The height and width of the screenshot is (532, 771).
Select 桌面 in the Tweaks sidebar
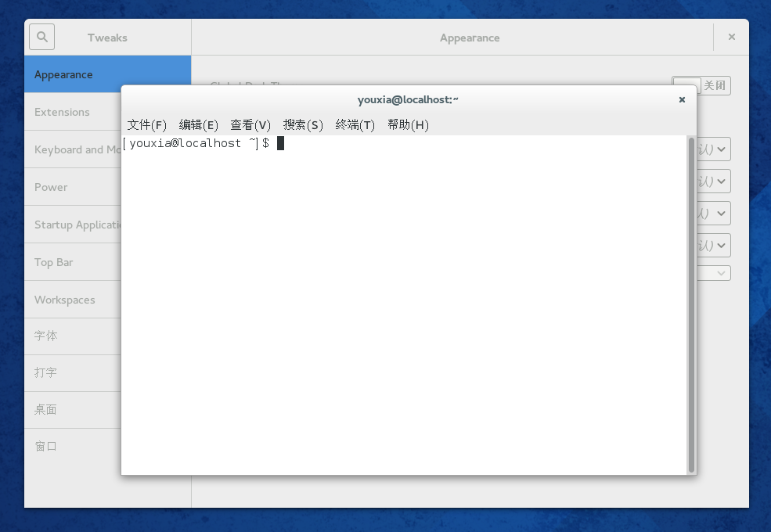73,410
